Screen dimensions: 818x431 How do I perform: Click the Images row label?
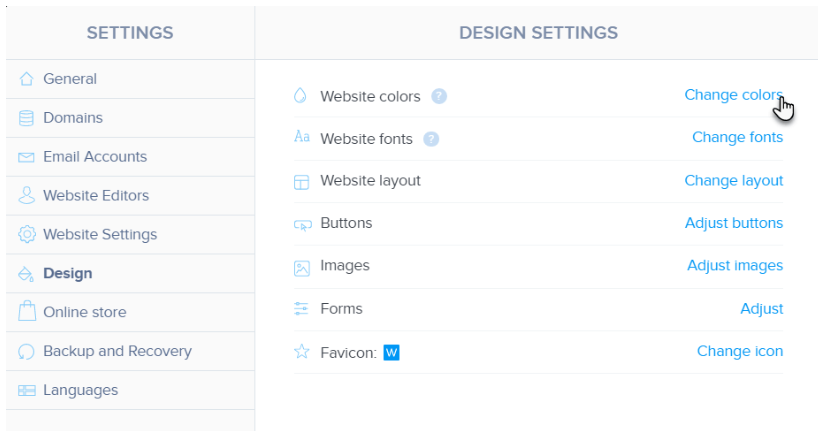pyautogui.click(x=345, y=266)
